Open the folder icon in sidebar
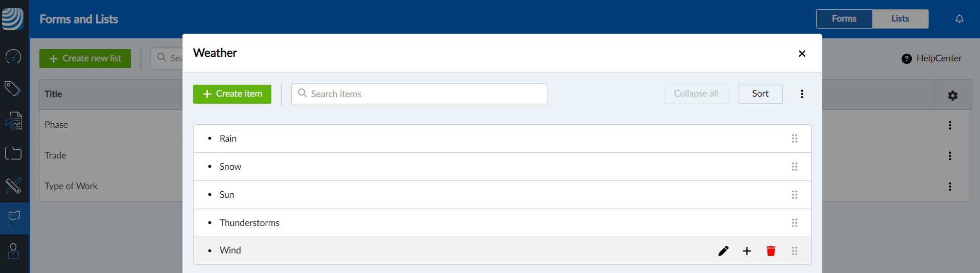The width and height of the screenshot is (980, 273). point(13,153)
